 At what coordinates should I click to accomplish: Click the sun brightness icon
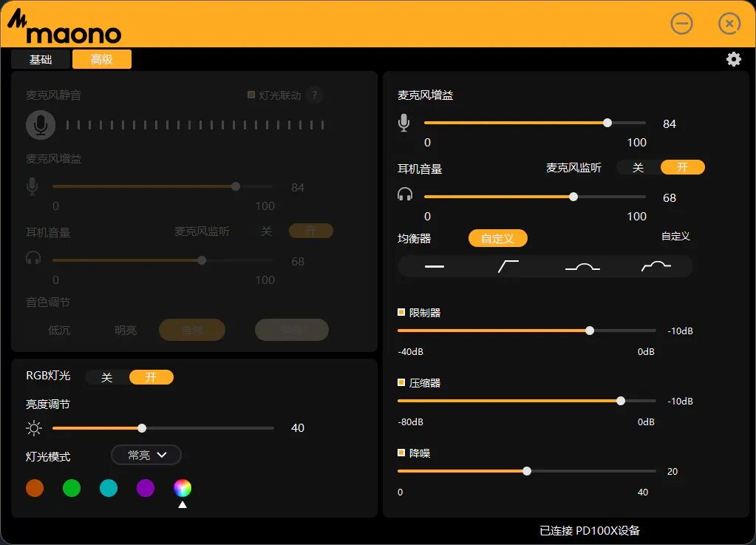[x=34, y=428]
